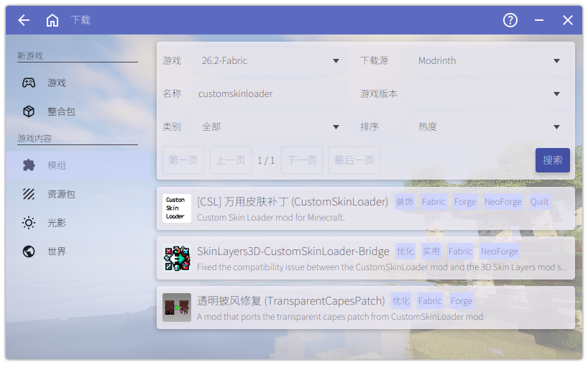Click the NeoForge tag on CustomSkinLoader row
This screenshot has height=365, width=588.
point(503,202)
